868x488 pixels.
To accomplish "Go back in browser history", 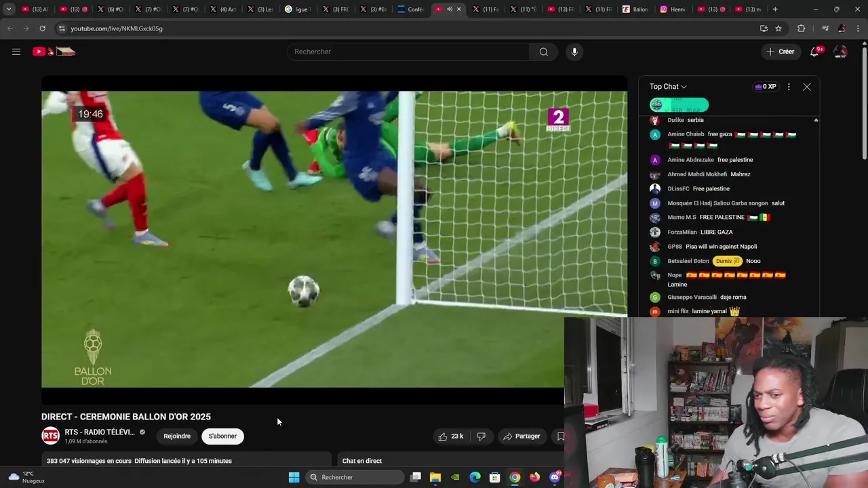I will tap(9, 28).
